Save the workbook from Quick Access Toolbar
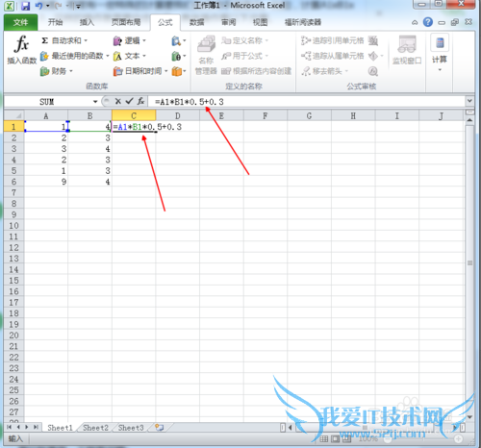Viewport: 481px width, 448px height. 26,6
